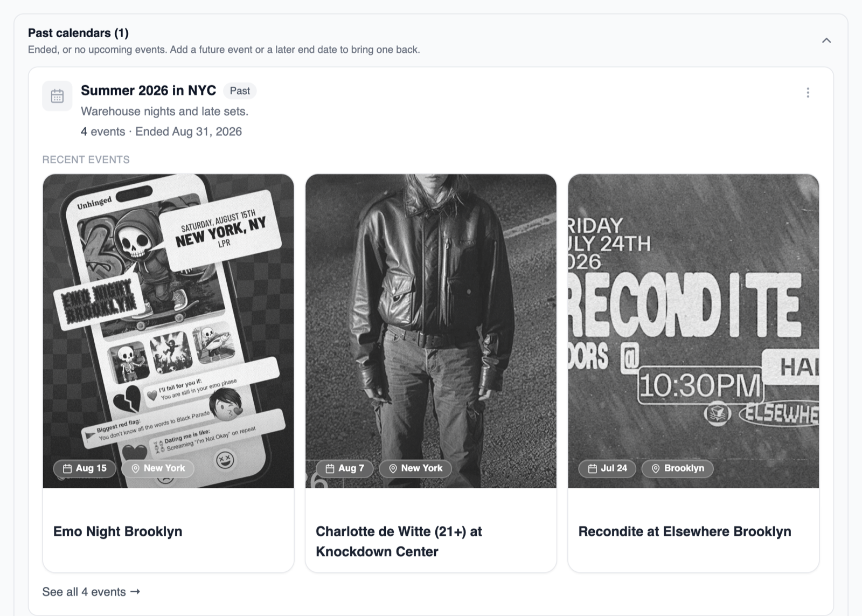Open Recondite at Elsewhere Brooklyn title
The image size is (862, 616).
[x=685, y=531]
